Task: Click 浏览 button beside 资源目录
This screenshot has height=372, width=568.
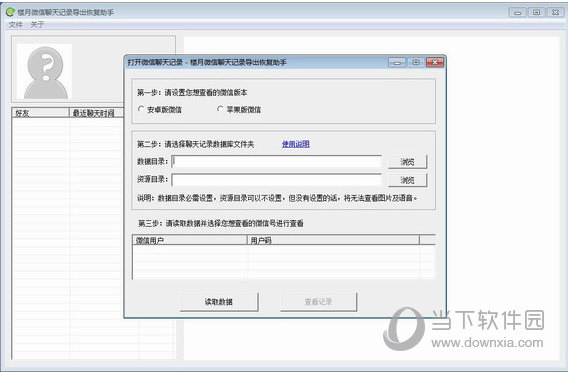Action: coord(408,180)
